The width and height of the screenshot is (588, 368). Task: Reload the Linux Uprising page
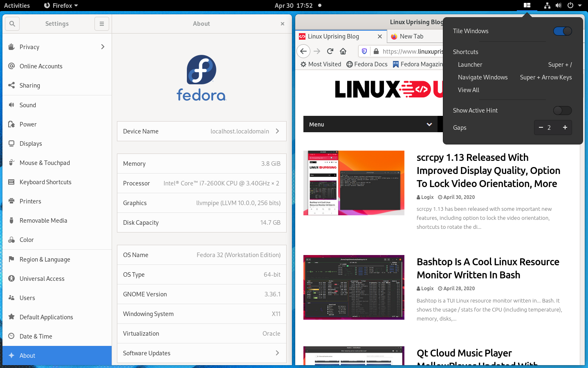click(330, 51)
